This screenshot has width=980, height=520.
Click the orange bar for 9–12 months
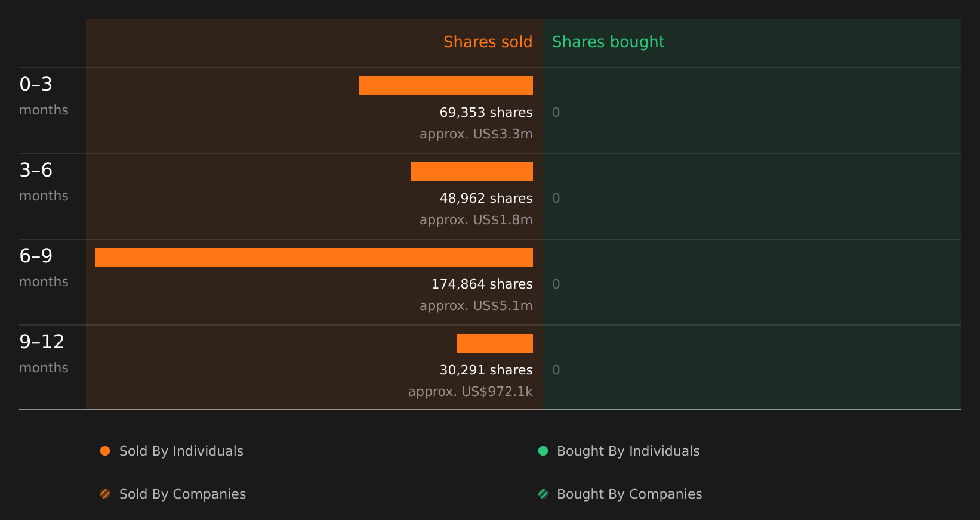tap(495, 343)
